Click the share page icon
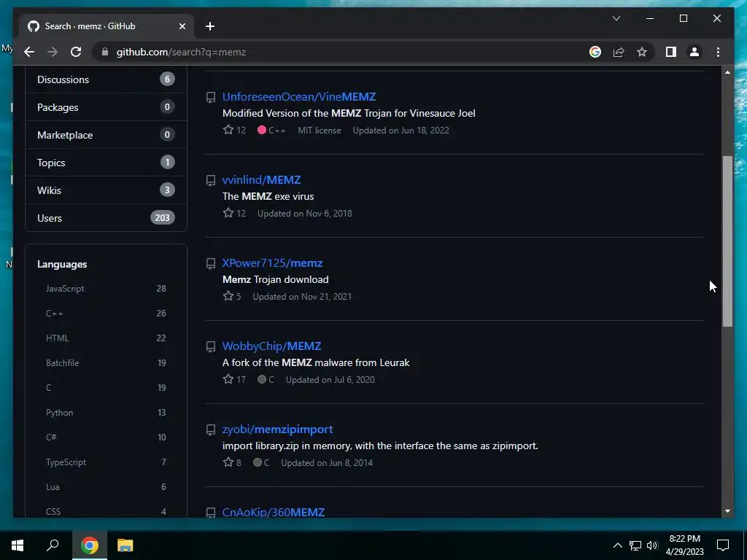 (619, 52)
